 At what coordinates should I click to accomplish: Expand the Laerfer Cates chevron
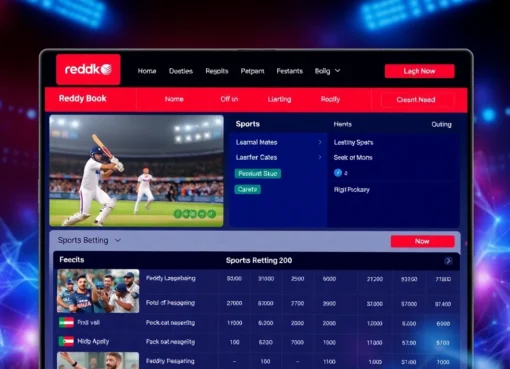click(x=320, y=157)
